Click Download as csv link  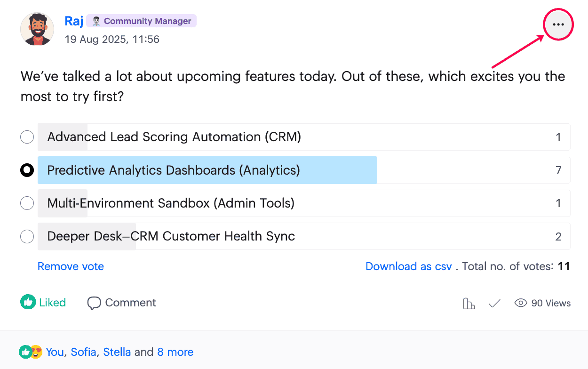tap(409, 266)
